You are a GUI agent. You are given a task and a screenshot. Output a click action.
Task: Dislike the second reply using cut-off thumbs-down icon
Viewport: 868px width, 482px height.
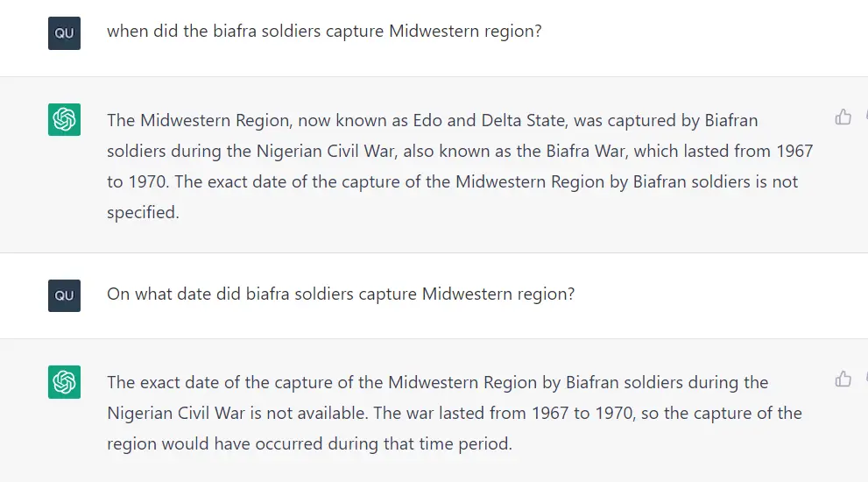coord(865,379)
